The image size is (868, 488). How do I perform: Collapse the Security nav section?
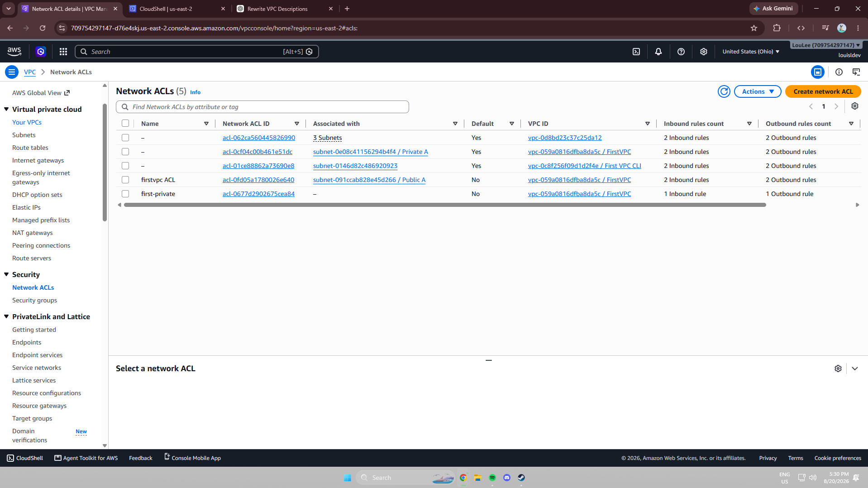click(6, 274)
